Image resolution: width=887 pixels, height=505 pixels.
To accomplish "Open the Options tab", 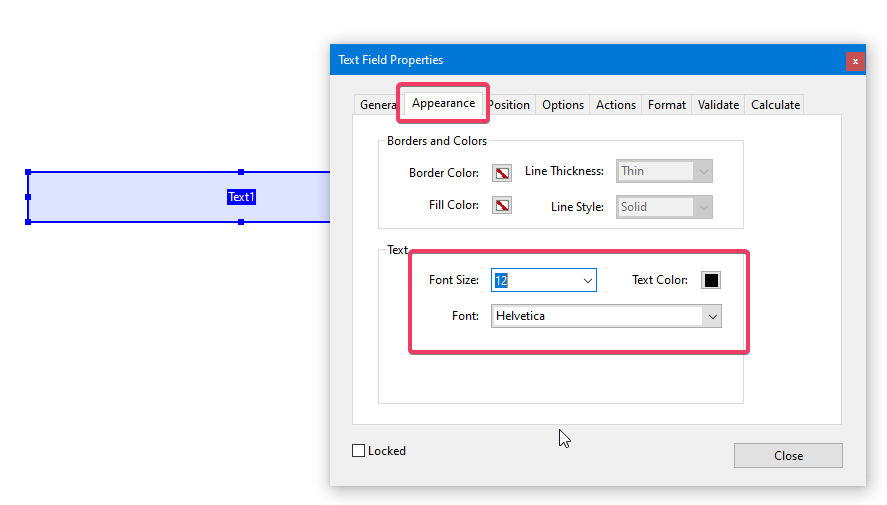I will pyautogui.click(x=562, y=105).
